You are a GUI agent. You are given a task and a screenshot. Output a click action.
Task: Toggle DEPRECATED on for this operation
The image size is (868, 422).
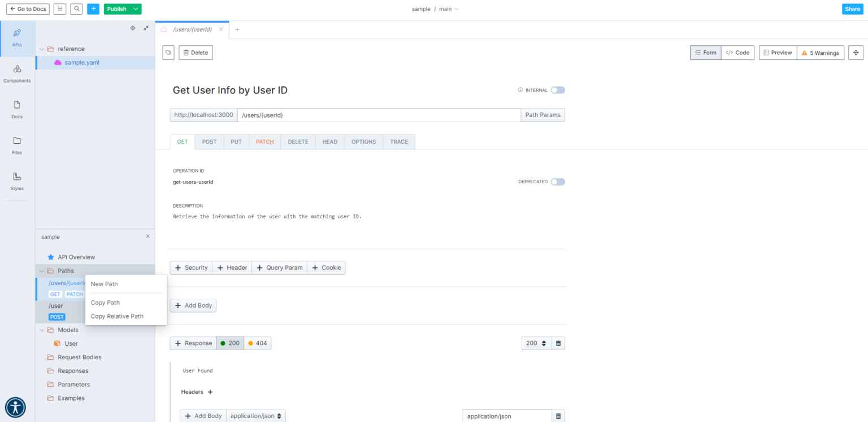coord(558,182)
